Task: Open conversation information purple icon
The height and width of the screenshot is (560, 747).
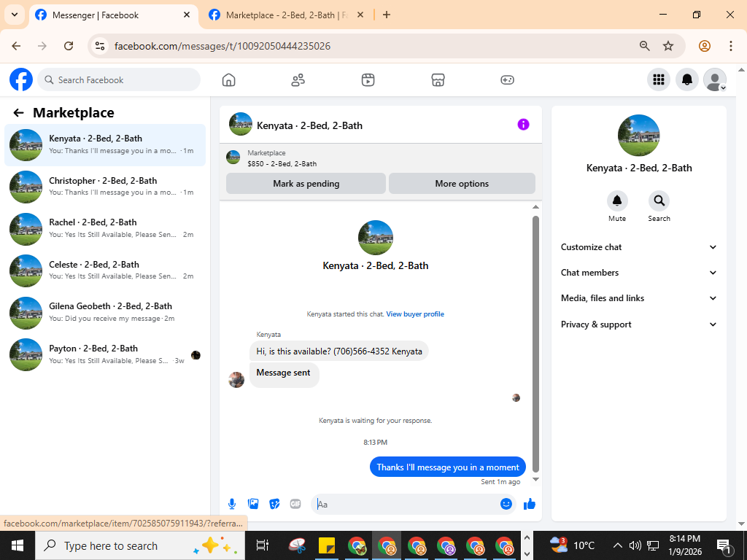Action: pos(523,125)
